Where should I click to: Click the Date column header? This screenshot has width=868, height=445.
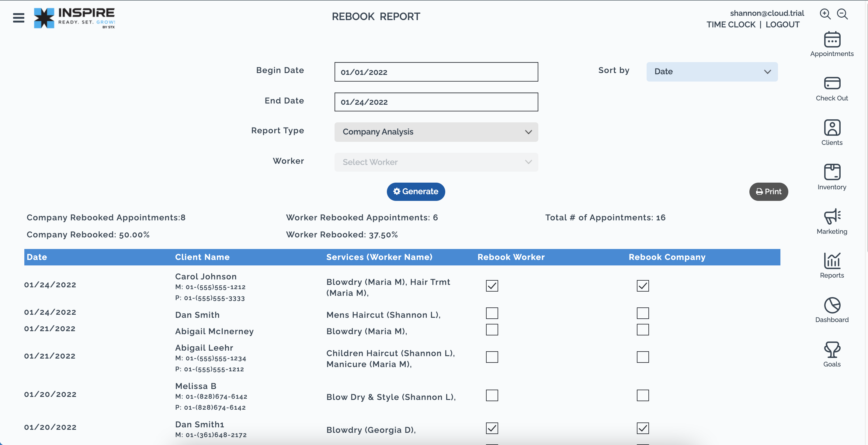[x=37, y=257]
